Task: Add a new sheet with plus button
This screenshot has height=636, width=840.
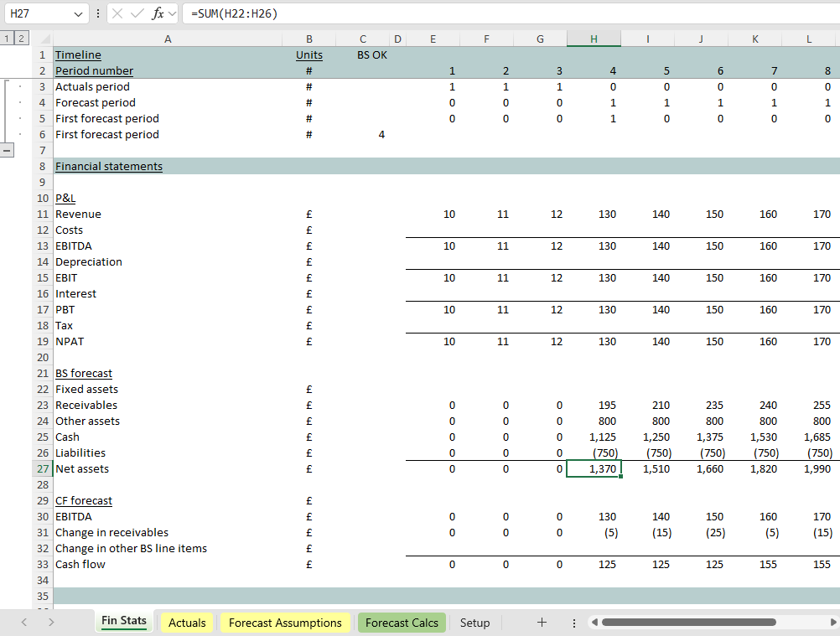Action: [x=542, y=623]
